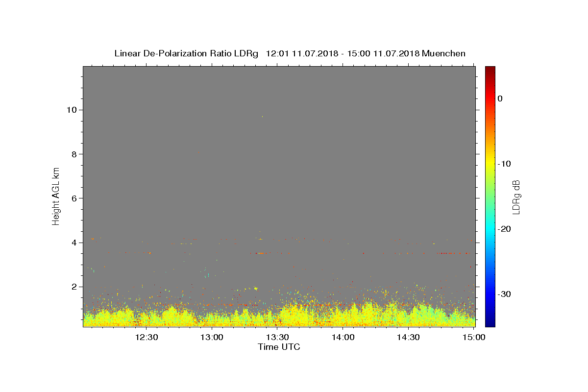
Task: Click the LDRg dB colorbar label
Action: (515, 196)
